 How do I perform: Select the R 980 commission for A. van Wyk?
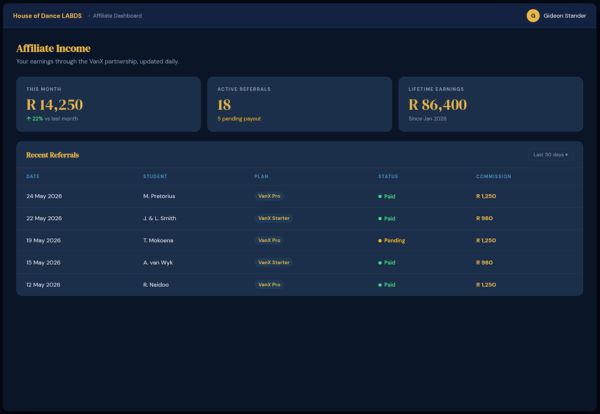pos(484,263)
